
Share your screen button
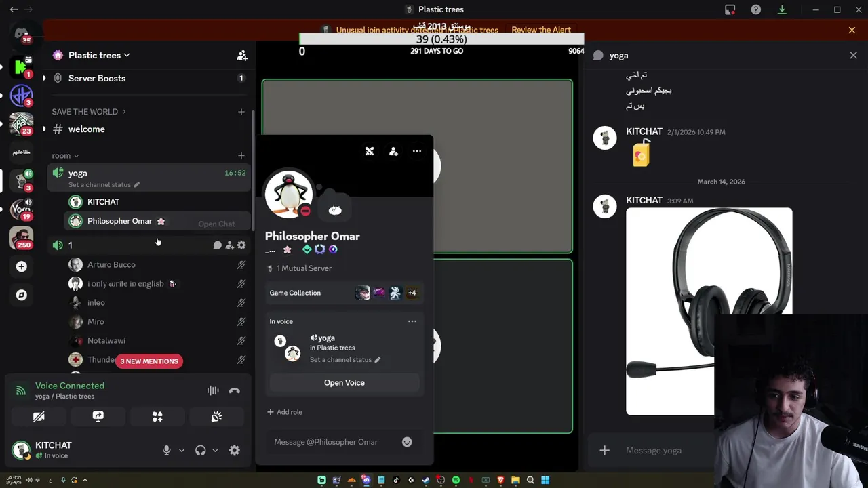pyautogui.click(x=98, y=417)
